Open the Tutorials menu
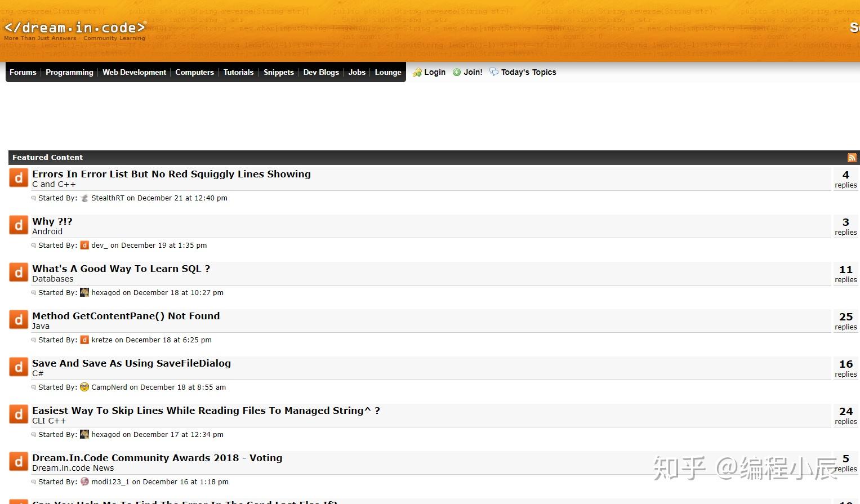 point(238,72)
